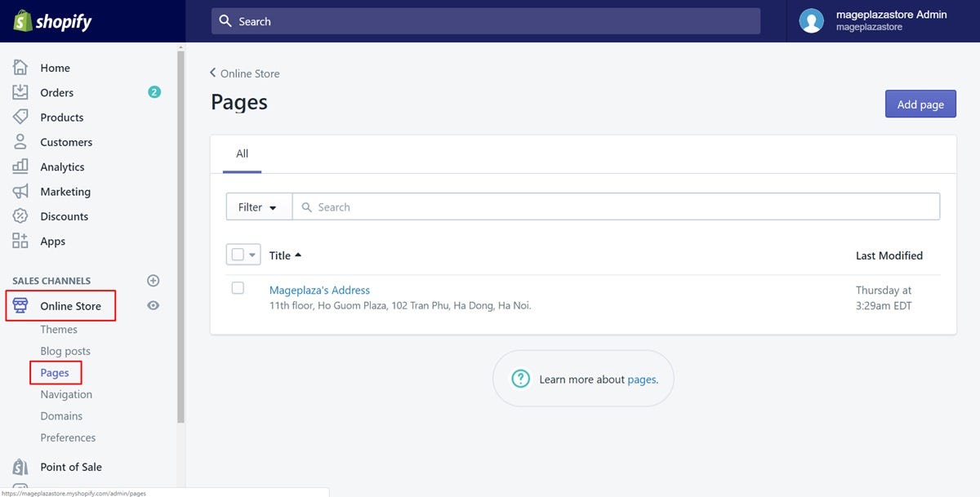Toggle Online Store visibility eye icon
This screenshot has width=980, height=497.
tap(153, 305)
